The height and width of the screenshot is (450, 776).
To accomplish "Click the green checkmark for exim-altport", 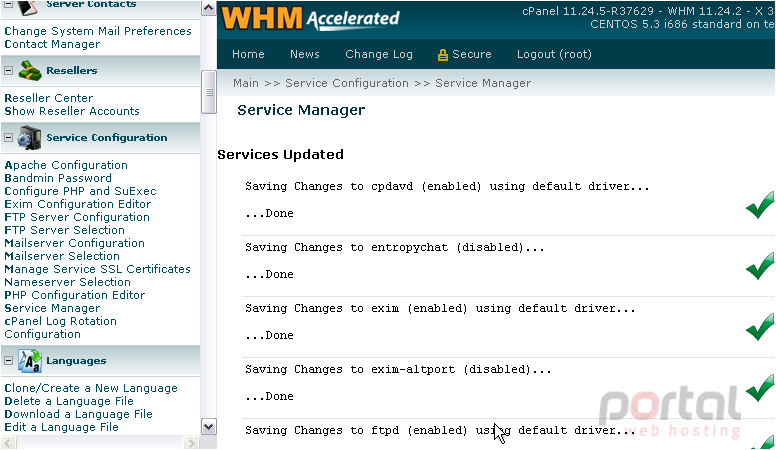I will [x=760, y=388].
